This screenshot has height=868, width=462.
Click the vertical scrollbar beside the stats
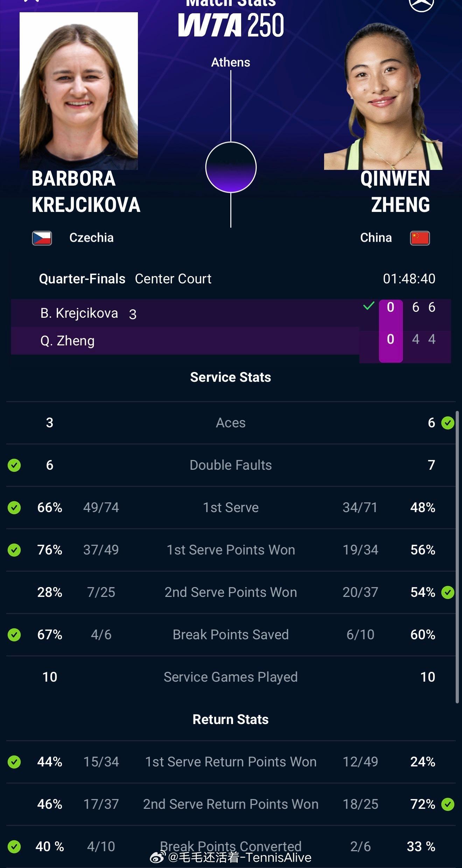pyautogui.click(x=457, y=557)
